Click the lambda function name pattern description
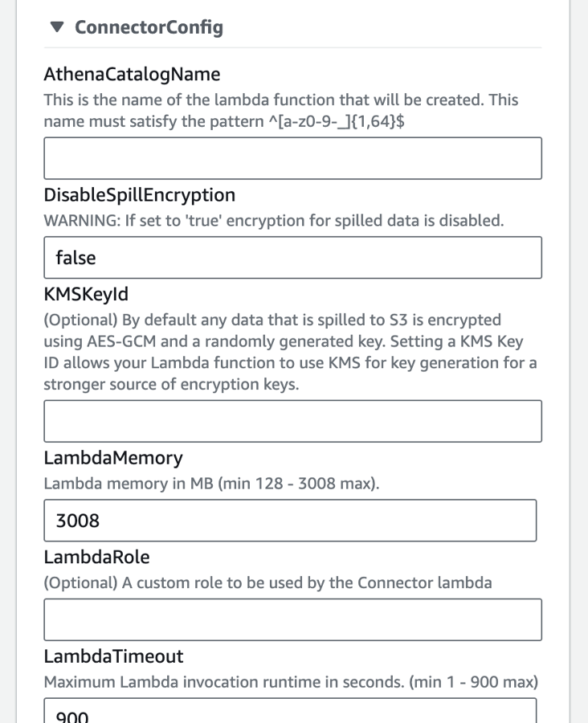588x723 pixels. point(281,111)
